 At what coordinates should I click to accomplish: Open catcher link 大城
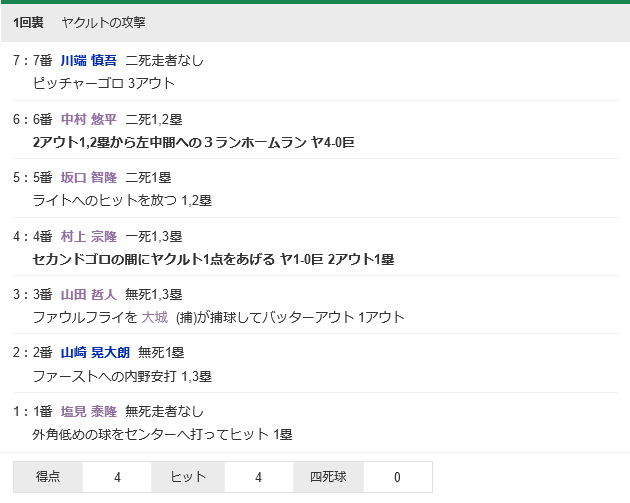coord(155,317)
